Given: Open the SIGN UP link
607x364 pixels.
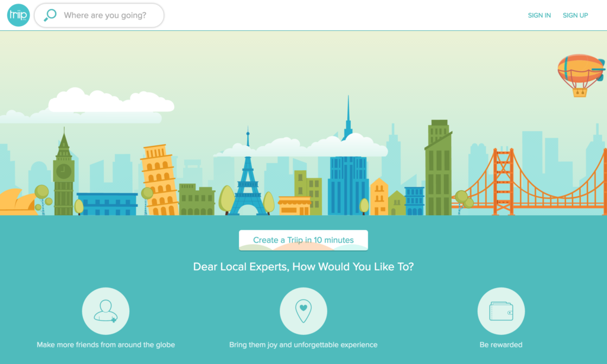Looking at the screenshot, I should point(575,15).
